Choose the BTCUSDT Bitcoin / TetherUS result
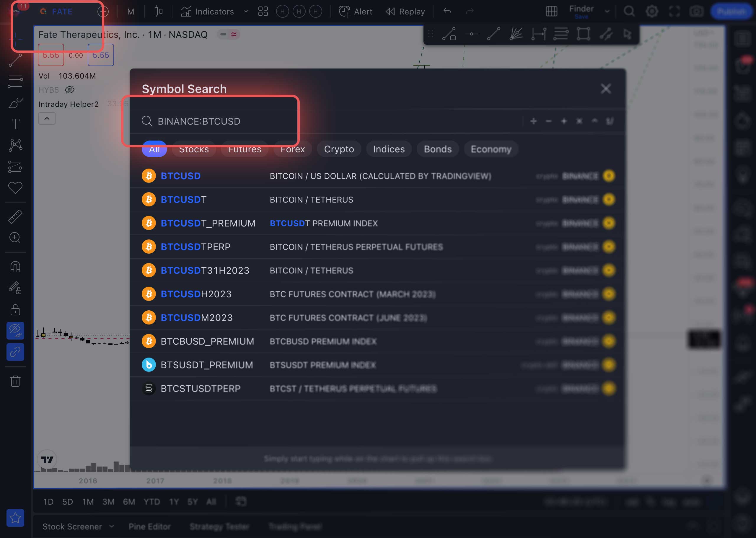 378,199
